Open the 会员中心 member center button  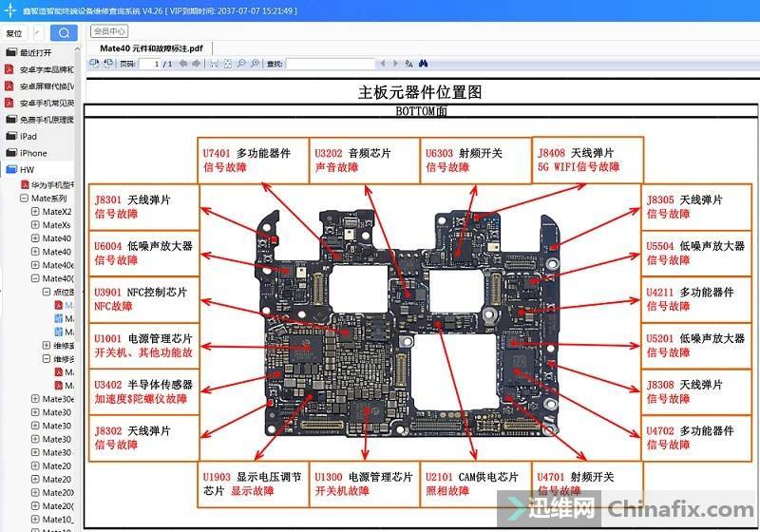110,31
